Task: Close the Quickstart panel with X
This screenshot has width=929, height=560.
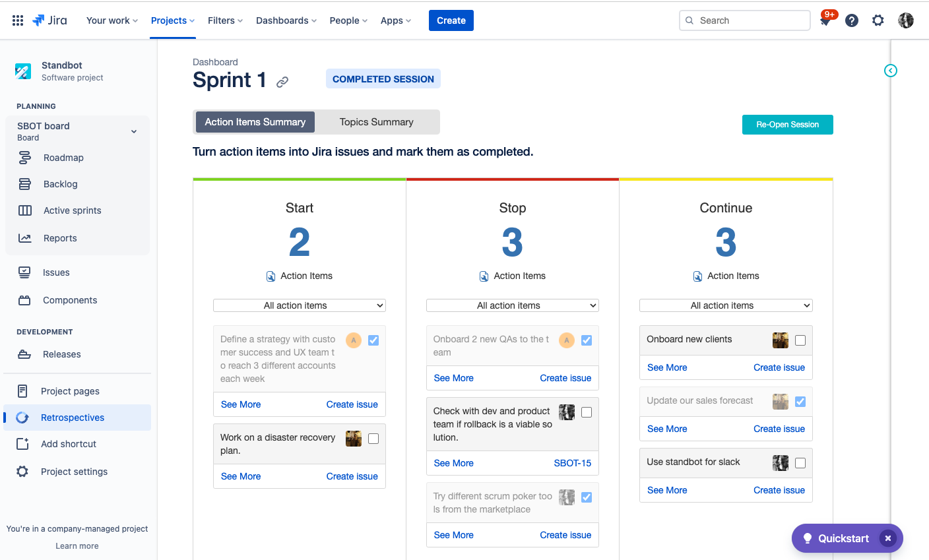Action: [x=888, y=538]
